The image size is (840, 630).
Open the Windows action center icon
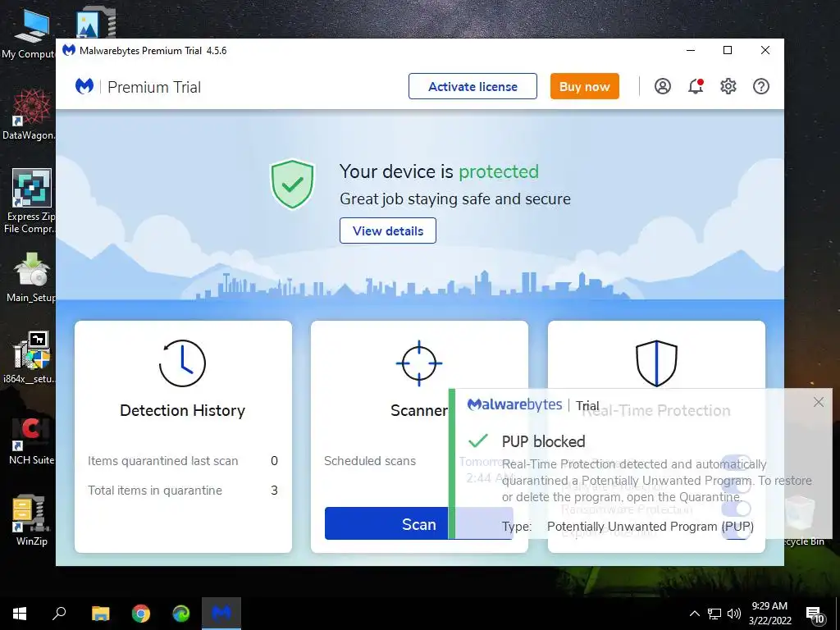[x=815, y=615]
